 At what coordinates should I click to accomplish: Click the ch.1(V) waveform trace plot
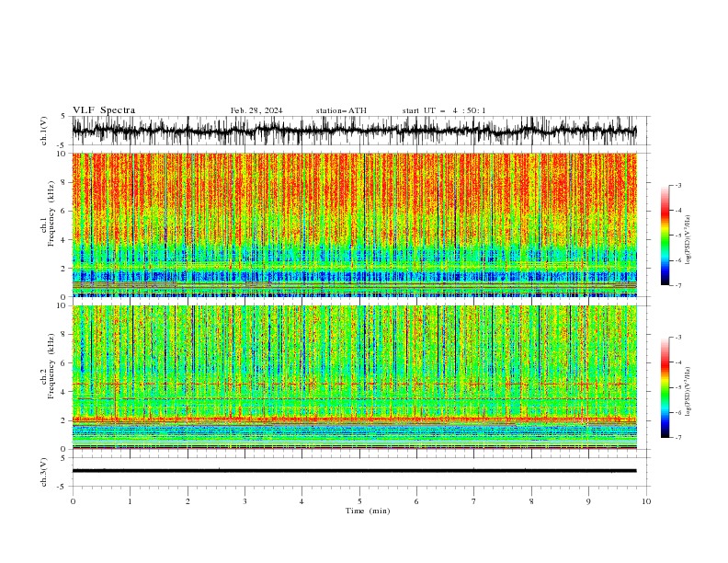pyautogui.click(x=354, y=131)
